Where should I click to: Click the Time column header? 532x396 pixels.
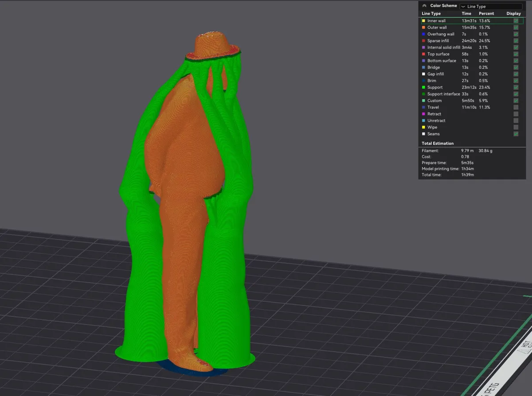click(x=466, y=14)
